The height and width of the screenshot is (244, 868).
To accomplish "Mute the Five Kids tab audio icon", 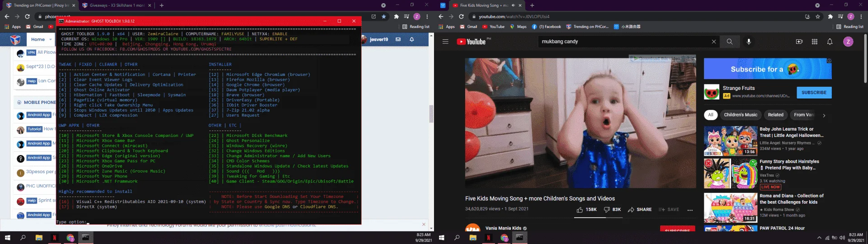I will point(513,5).
